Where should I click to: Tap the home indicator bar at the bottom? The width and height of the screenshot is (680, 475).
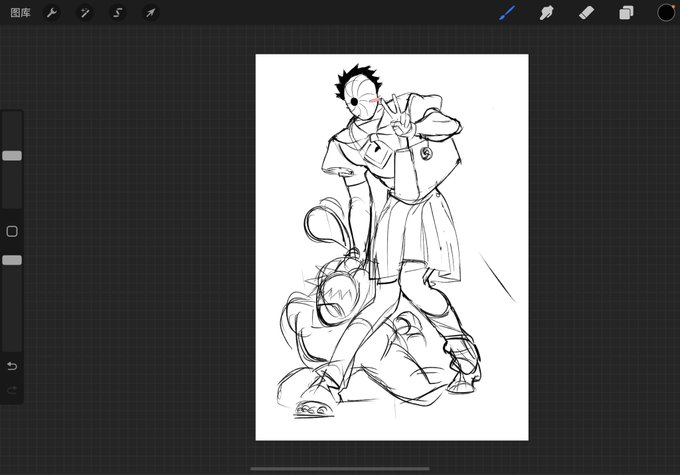340,468
